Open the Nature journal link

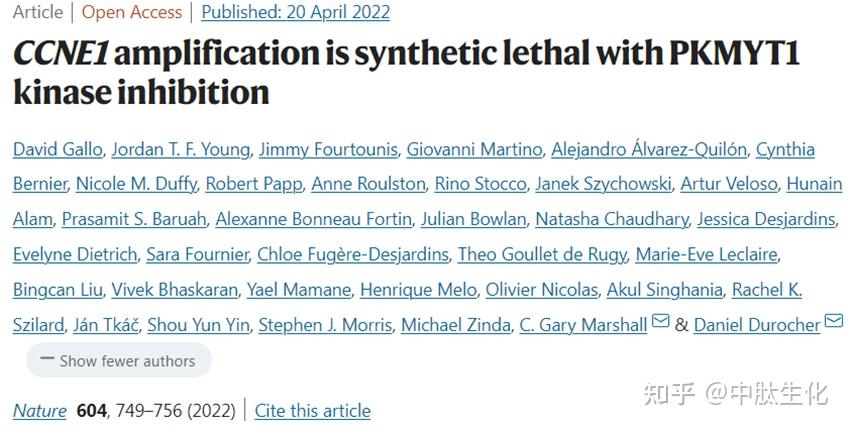[x=40, y=411]
